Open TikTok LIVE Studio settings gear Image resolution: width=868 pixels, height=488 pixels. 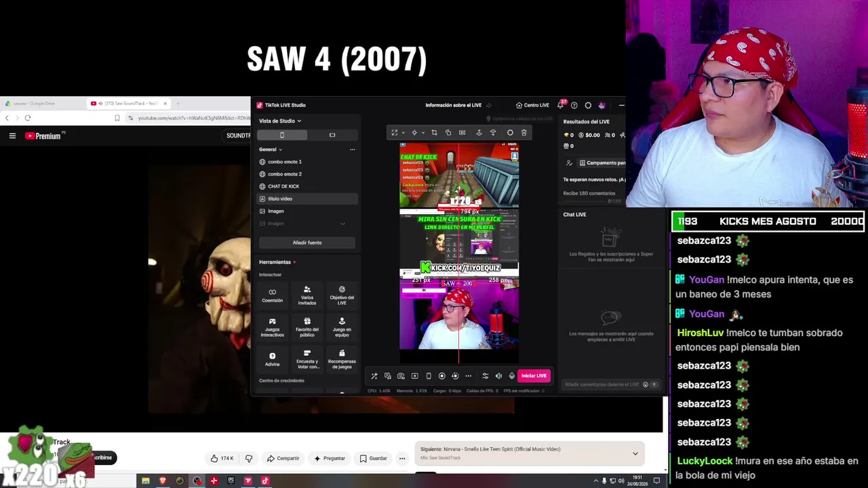[x=588, y=105]
